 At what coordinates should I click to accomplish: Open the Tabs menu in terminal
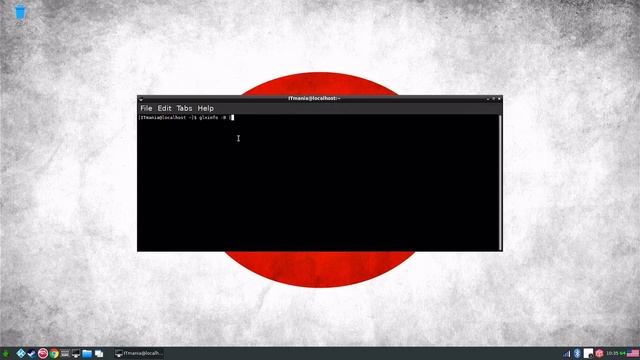click(184, 108)
